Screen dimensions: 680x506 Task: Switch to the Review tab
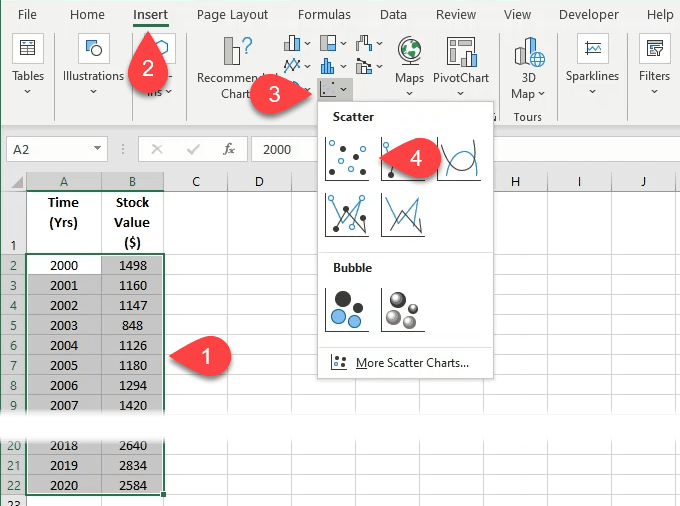(x=456, y=15)
